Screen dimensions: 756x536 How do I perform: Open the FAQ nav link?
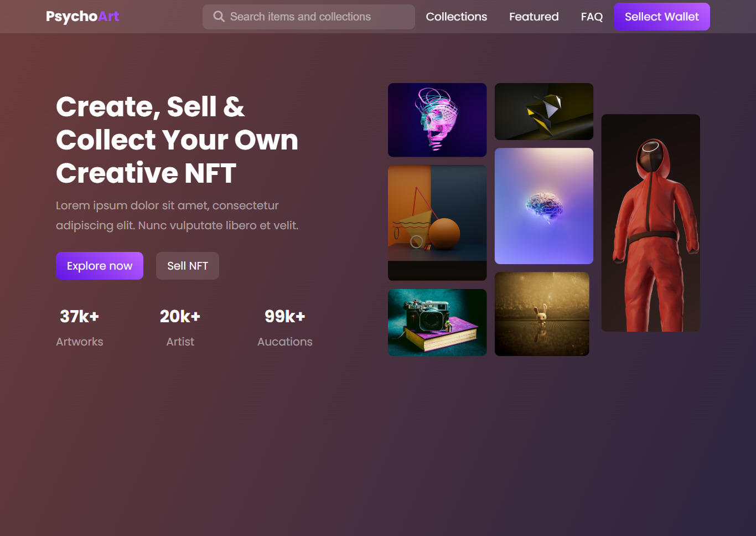point(592,17)
